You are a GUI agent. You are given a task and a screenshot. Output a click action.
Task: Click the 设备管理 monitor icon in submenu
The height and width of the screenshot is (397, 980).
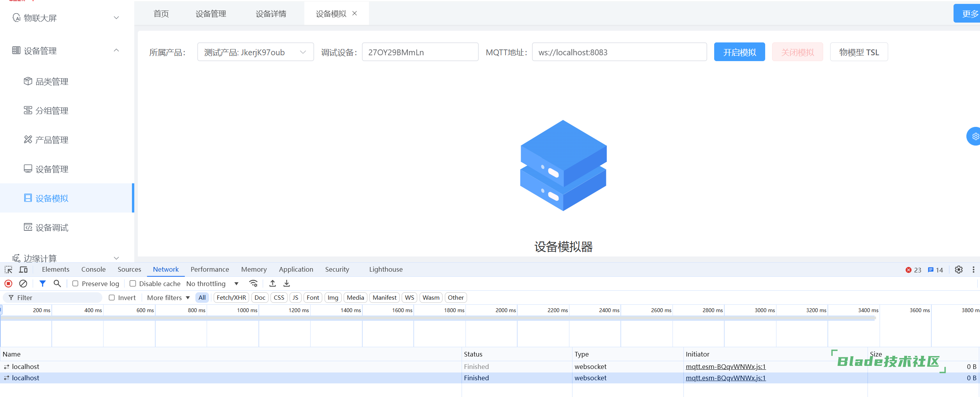tap(28, 169)
